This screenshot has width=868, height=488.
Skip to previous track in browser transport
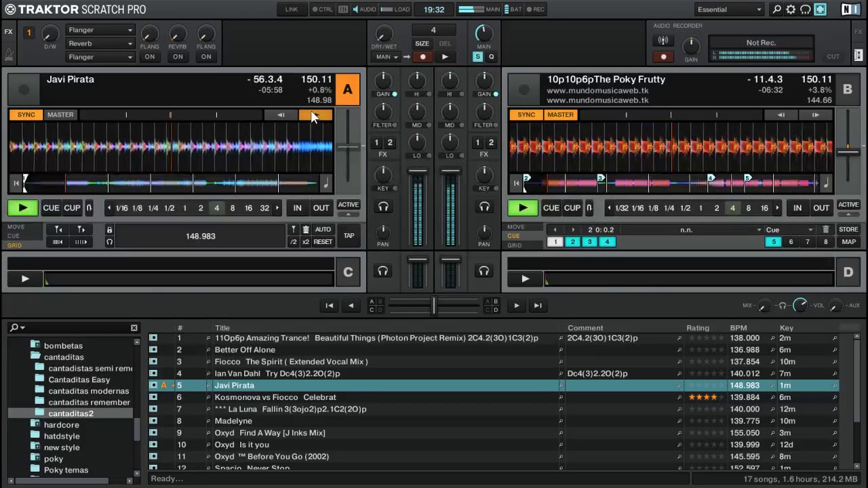pos(329,306)
